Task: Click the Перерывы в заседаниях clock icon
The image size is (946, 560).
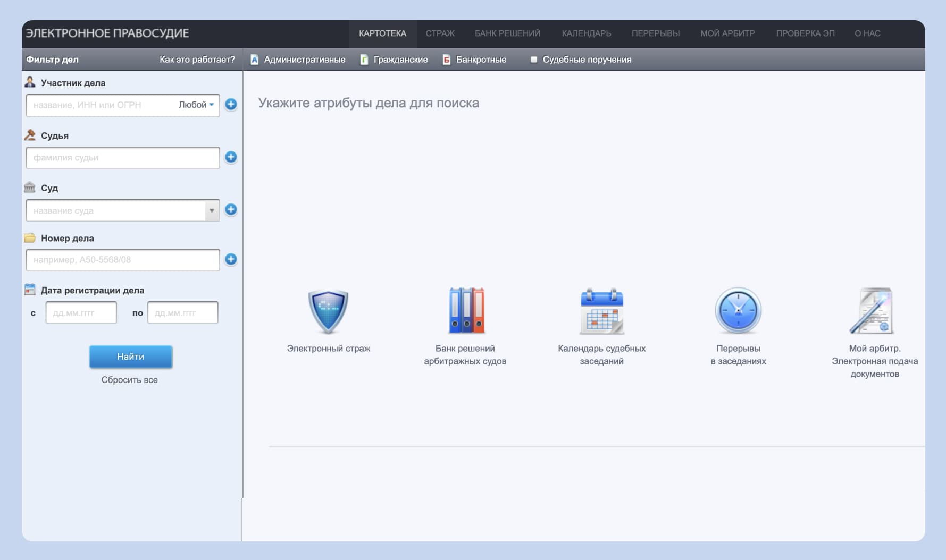Action: click(738, 311)
